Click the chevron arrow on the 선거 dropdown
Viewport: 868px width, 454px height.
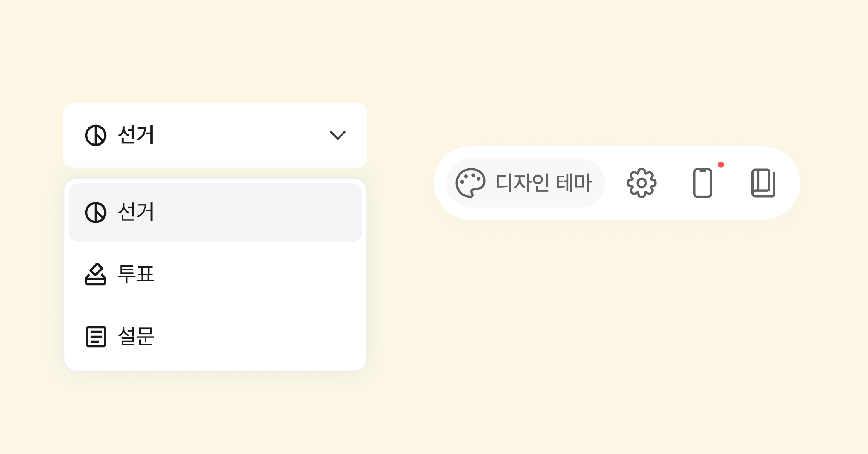(337, 135)
